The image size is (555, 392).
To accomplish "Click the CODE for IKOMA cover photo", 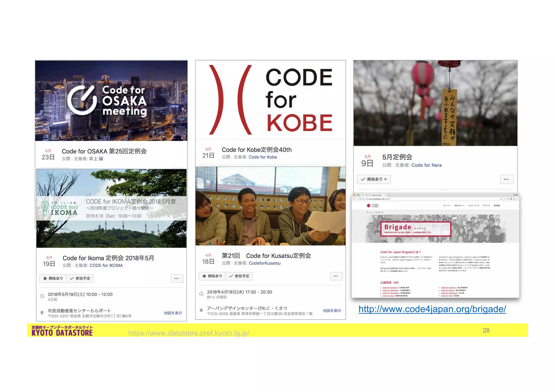I will [111, 208].
